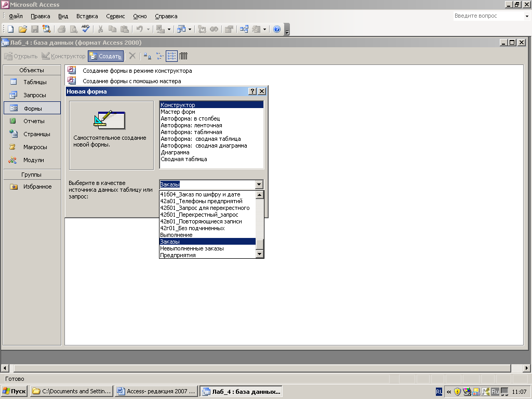Viewport: 532px width, 399px height.
Task: Open the Справка menu
Action: coord(166,16)
